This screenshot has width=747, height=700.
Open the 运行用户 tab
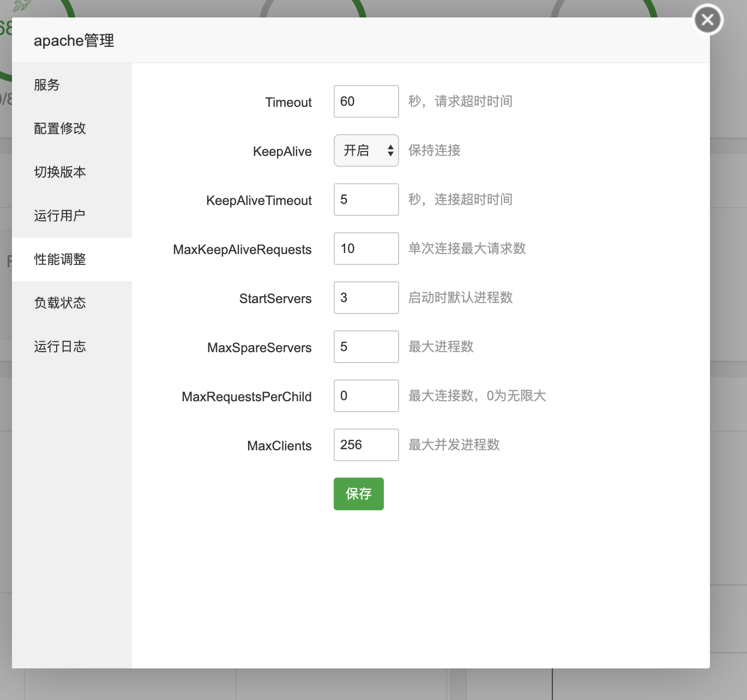click(72, 216)
